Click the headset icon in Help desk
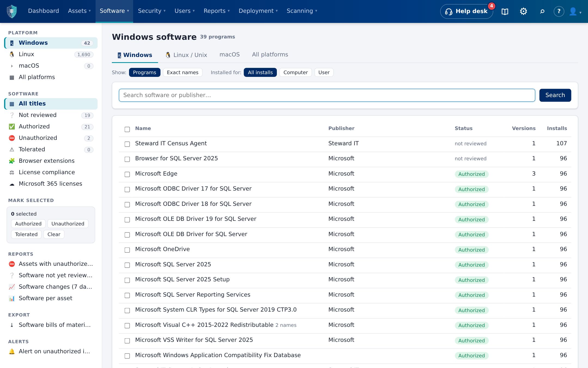 449,11
